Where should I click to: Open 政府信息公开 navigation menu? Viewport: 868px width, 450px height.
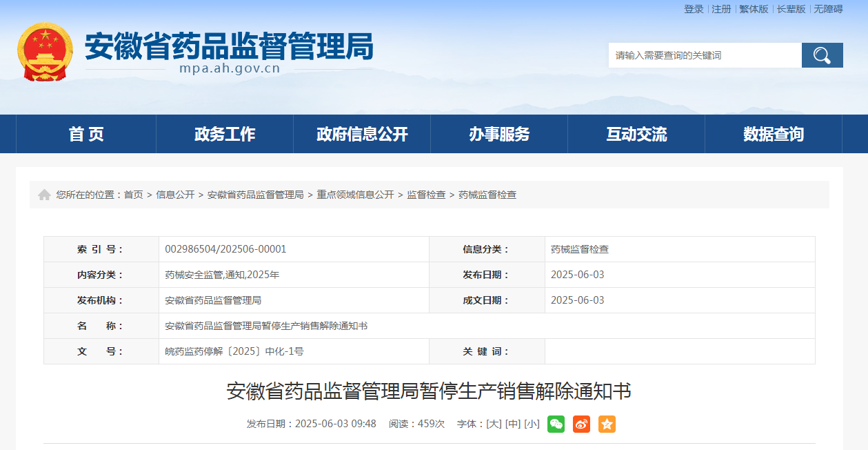click(x=362, y=134)
